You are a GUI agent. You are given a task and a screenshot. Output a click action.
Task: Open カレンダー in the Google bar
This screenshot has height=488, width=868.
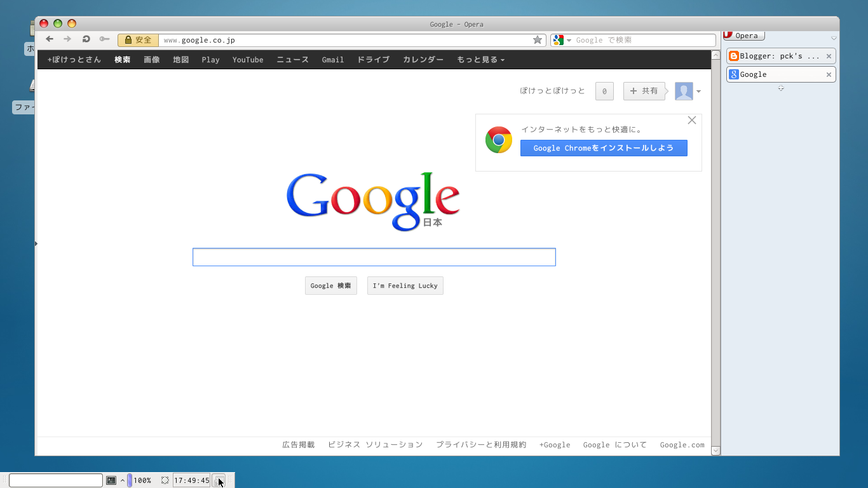[x=423, y=60]
